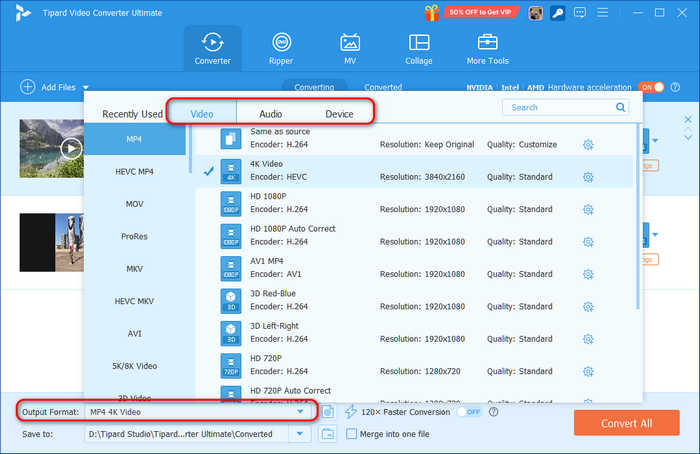
Task: Open settings gear for AV1 MP4
Action: pyautogui.click(x=588, y=274)
